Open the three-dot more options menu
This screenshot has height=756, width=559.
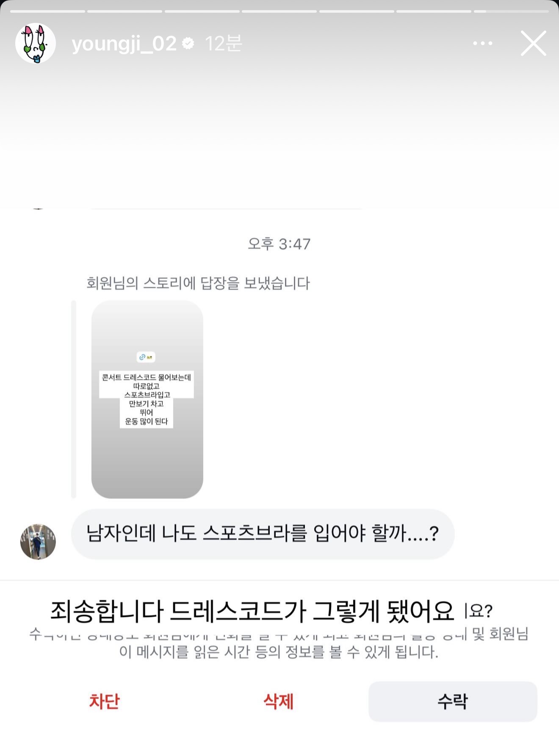[482, 43]
